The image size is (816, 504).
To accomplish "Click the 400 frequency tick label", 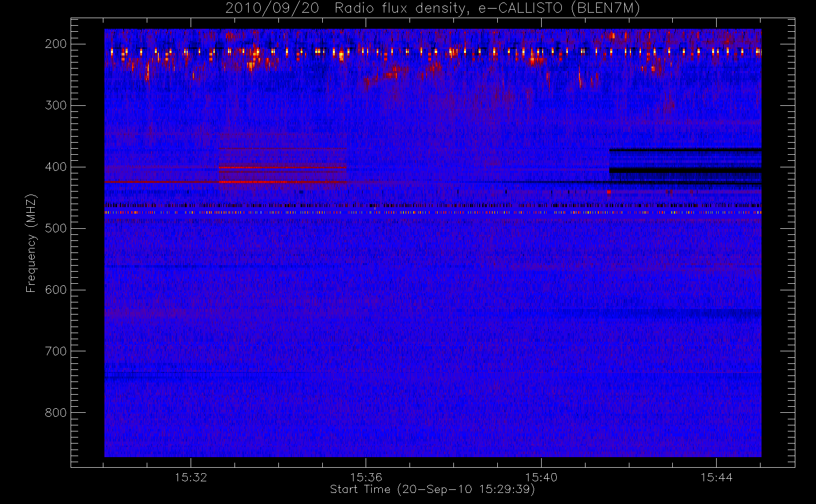I will tap(56, 167).
